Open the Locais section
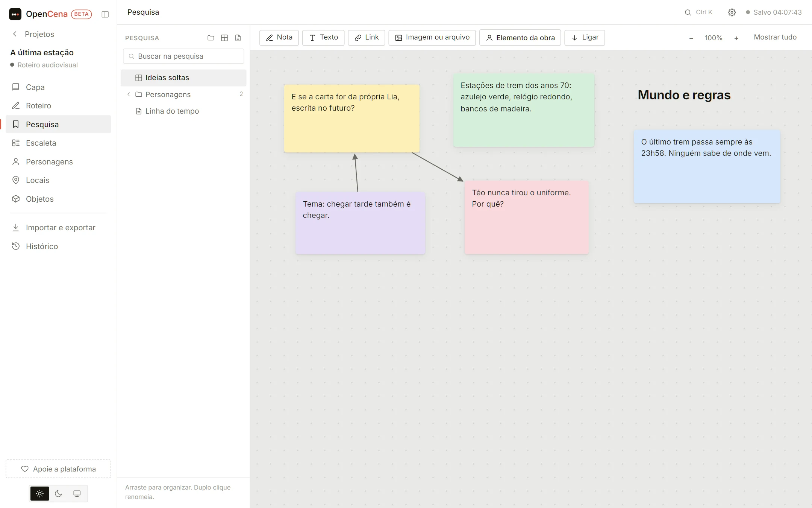This screenshot has height=508, width=812. click(58, 180)
